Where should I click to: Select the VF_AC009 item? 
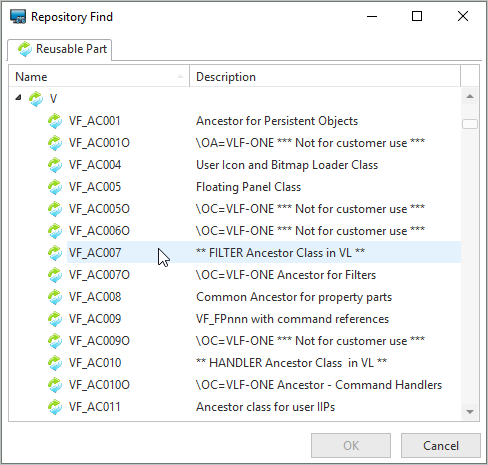pos(95,319)
